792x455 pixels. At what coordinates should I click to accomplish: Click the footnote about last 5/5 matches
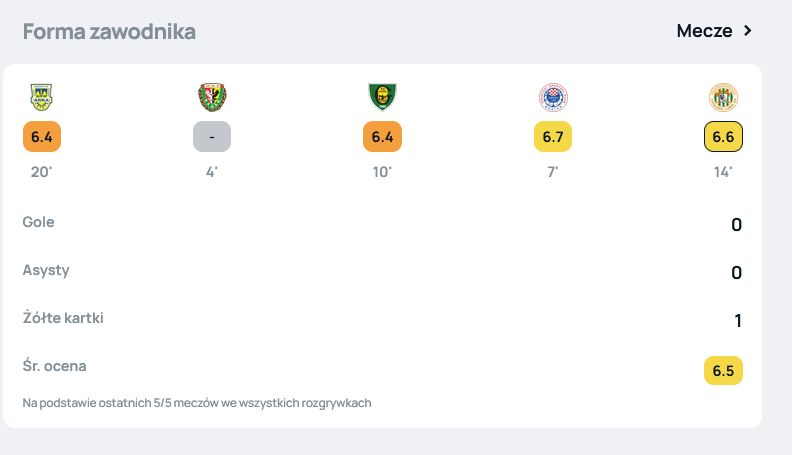pos(196,402)
